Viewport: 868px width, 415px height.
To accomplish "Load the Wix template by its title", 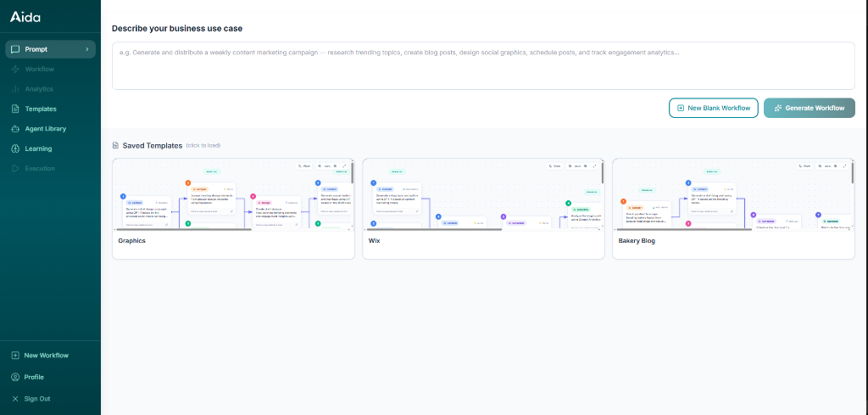I will coord(374,241).
